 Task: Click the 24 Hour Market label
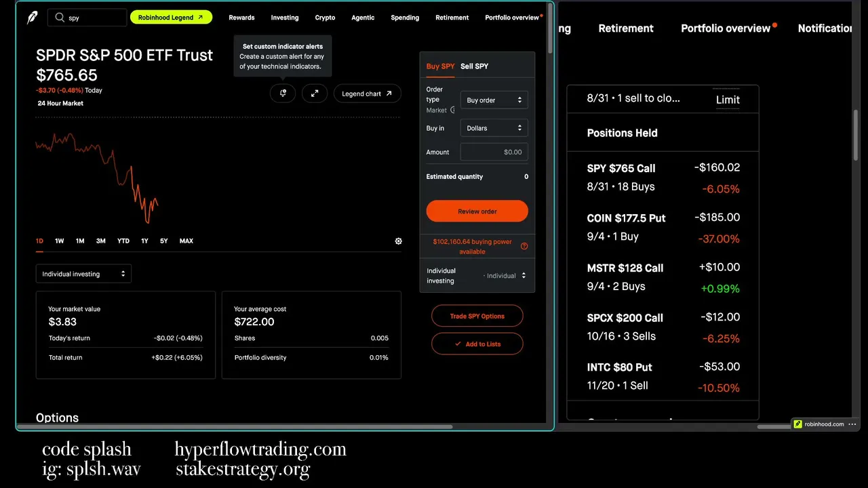click(x=60, y=103)
